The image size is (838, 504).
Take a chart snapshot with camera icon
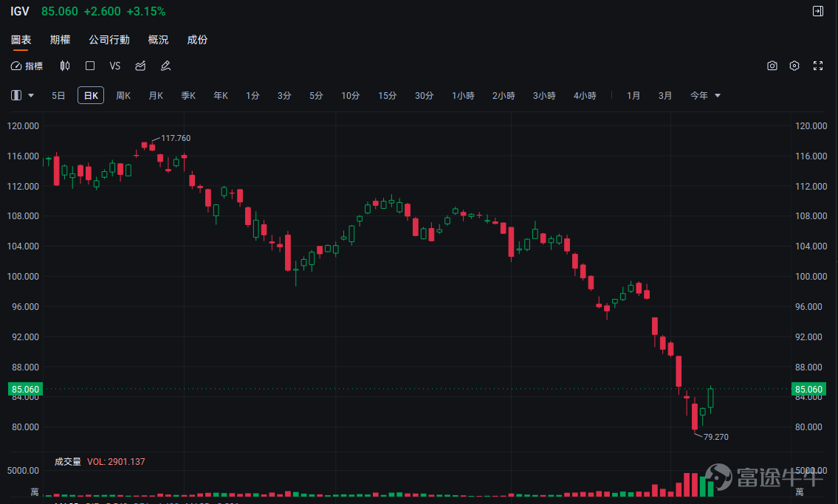772,66
